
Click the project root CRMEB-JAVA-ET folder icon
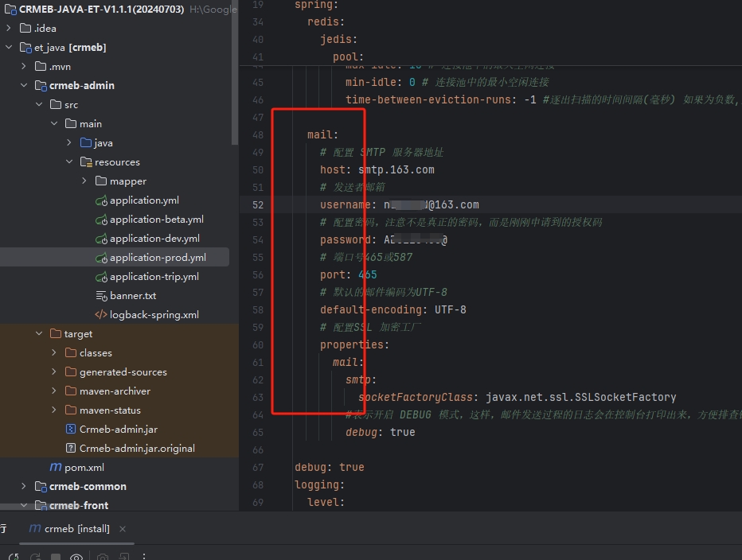click(x=10, y=10)
